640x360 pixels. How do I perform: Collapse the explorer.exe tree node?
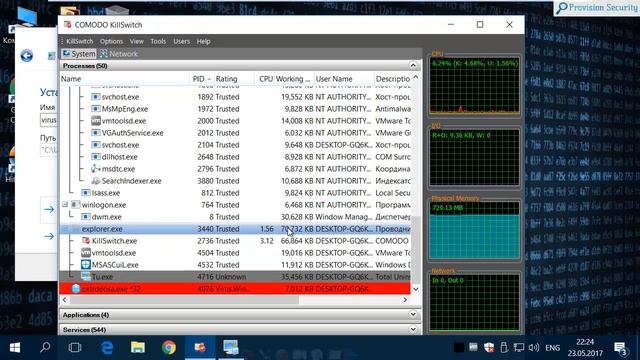(x=65, y=229)
